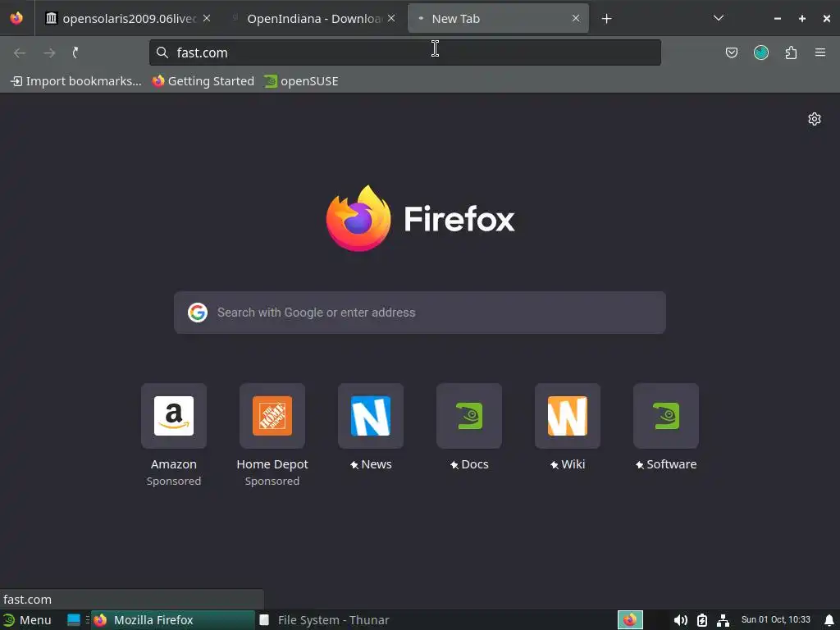
Task: Expand the list all tabs chevron
Action: (x=719, y=18)
